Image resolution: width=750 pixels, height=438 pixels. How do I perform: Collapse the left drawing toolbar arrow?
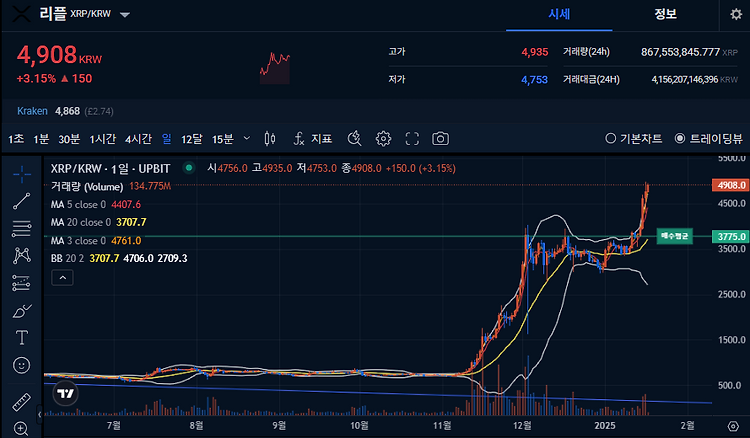click(40, 414)
